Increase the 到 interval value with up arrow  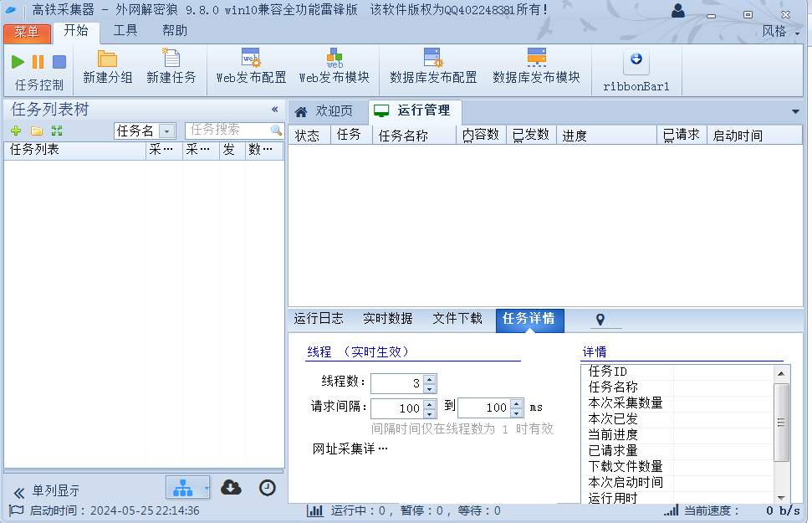click(x=517, y=404)
